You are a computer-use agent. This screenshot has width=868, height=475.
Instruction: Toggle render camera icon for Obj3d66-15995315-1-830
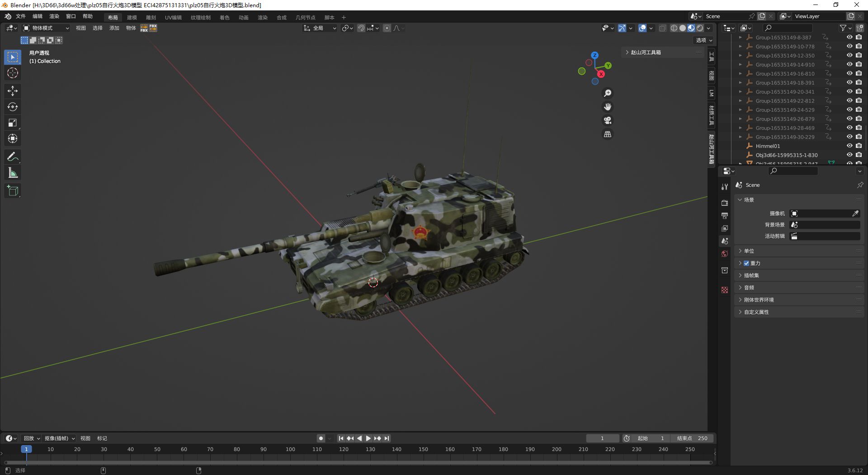coord(859,155)
